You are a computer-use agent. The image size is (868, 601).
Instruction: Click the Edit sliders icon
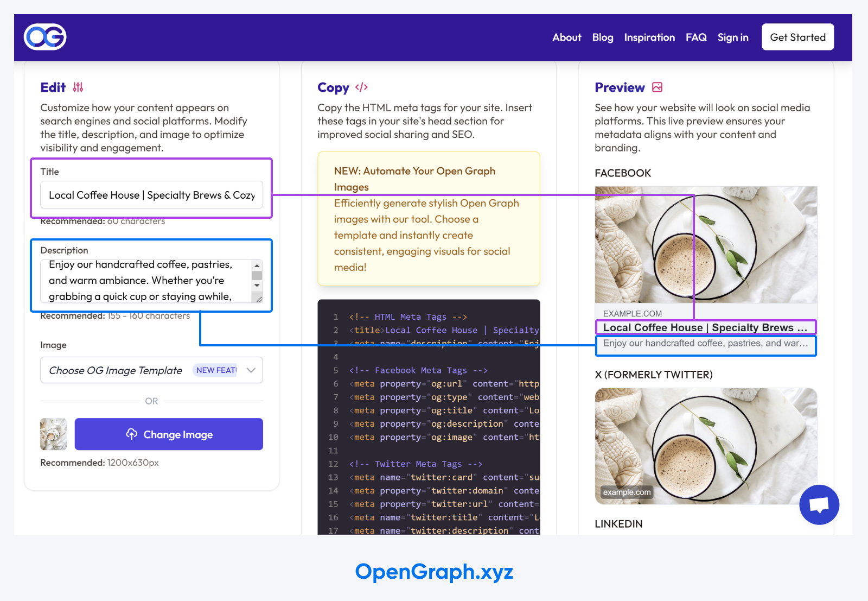[78, 87]
